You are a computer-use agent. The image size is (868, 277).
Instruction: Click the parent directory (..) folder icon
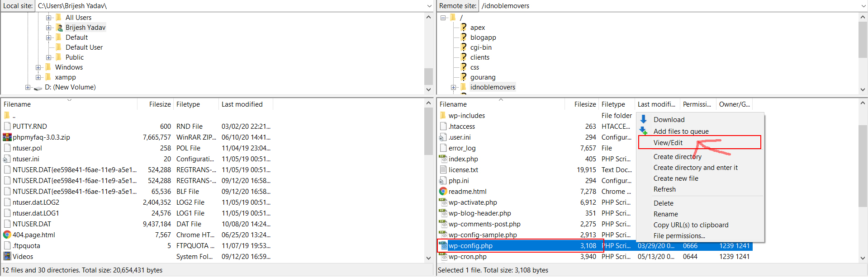click(7, 115)
